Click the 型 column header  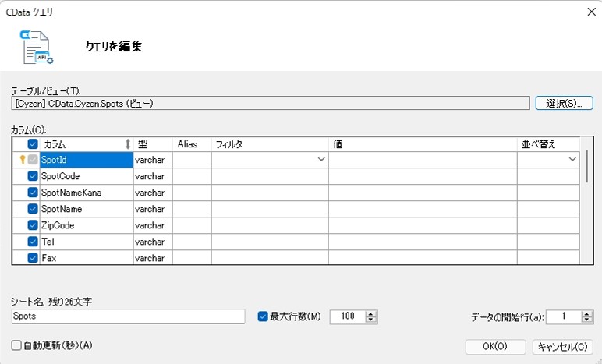[153, 144]
